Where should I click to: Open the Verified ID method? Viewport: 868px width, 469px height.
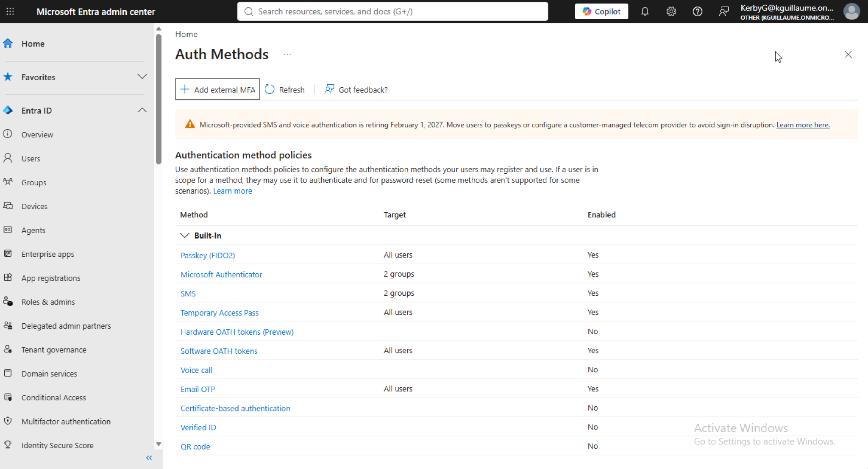click(x=198, y=427)
